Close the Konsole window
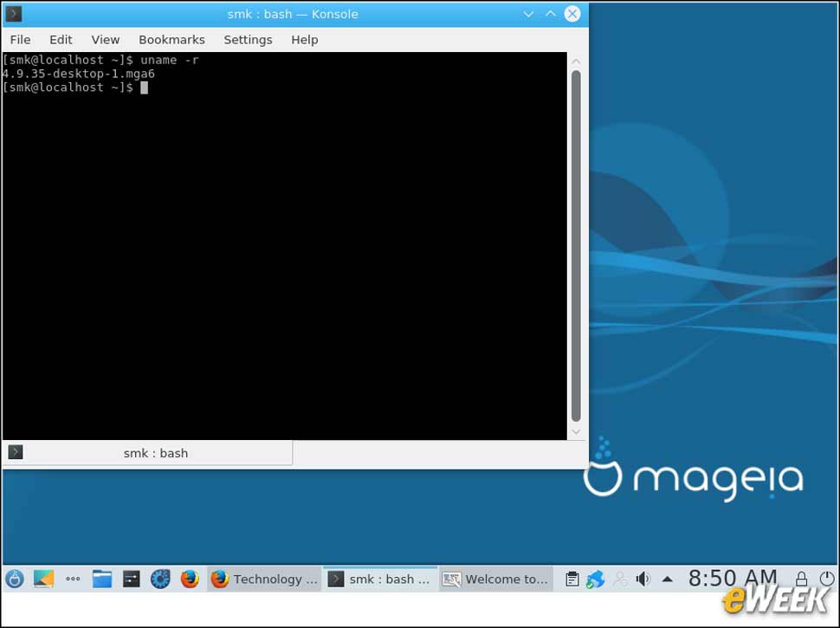The image size is (840, 628). (572, 14)
